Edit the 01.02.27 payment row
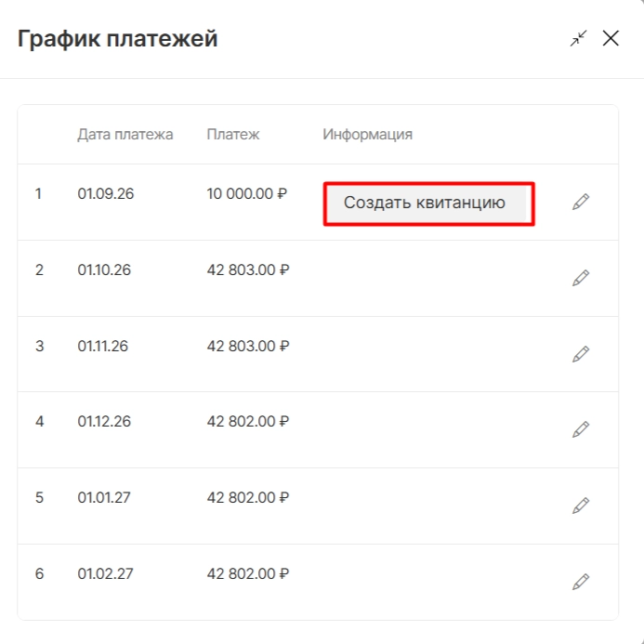 tap(581, 582)
